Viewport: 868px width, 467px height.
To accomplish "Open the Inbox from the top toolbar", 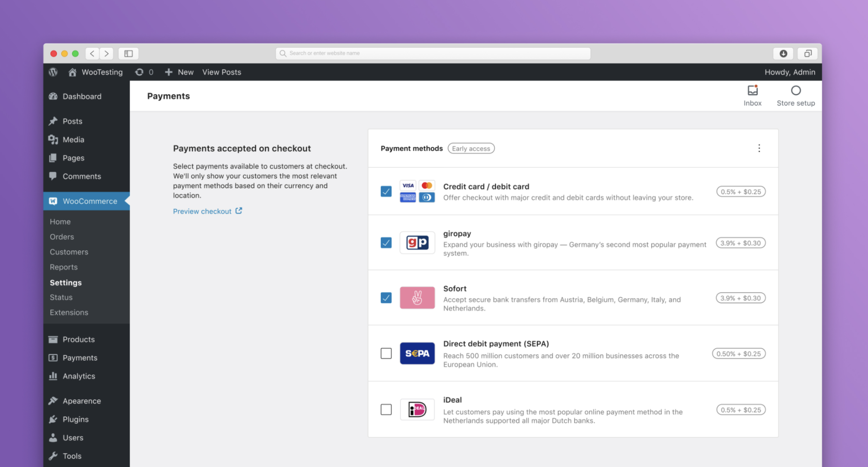I will [752, 95].
